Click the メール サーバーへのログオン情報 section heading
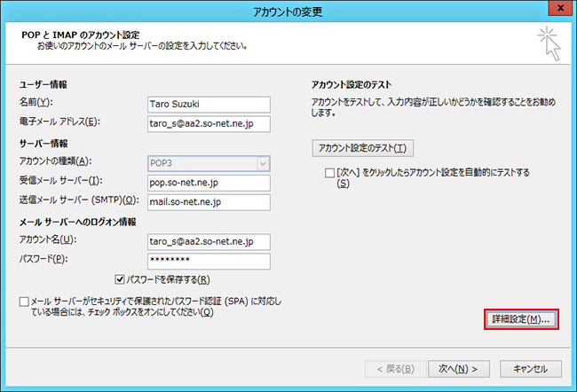 tap(77, 222)
